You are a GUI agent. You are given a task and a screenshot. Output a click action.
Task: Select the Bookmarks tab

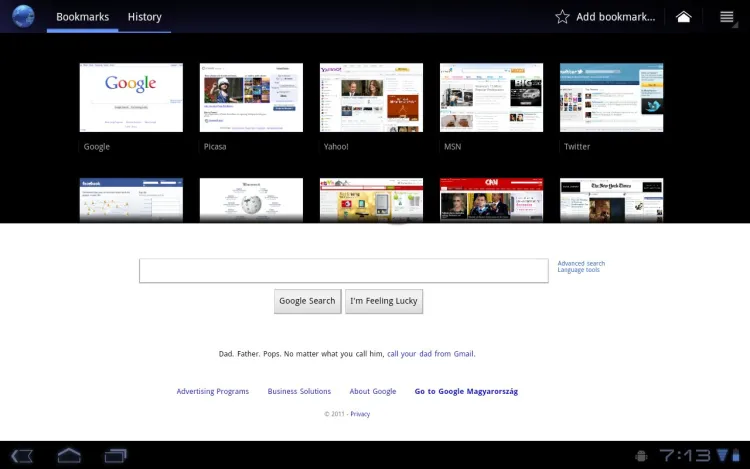click(x=82, y=17)
